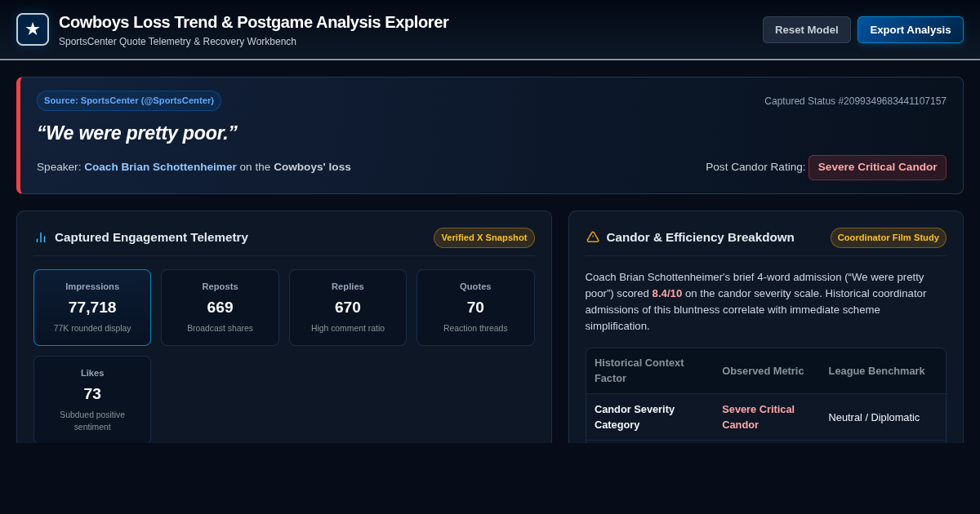Click the "We were pretty poor." quote

point(137,133)
